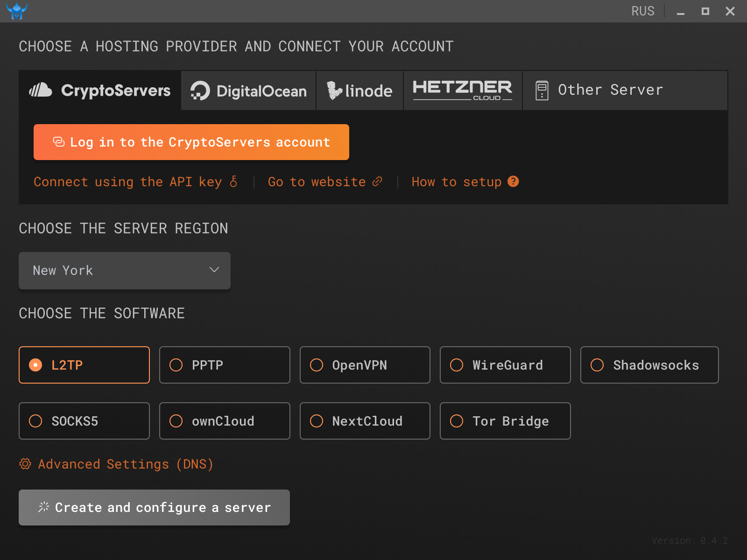Image resolution: width=747 pixels, height=560 pixels.
Task: Switch to the DigitalOcean provider tab
Action: pos(248,91)
